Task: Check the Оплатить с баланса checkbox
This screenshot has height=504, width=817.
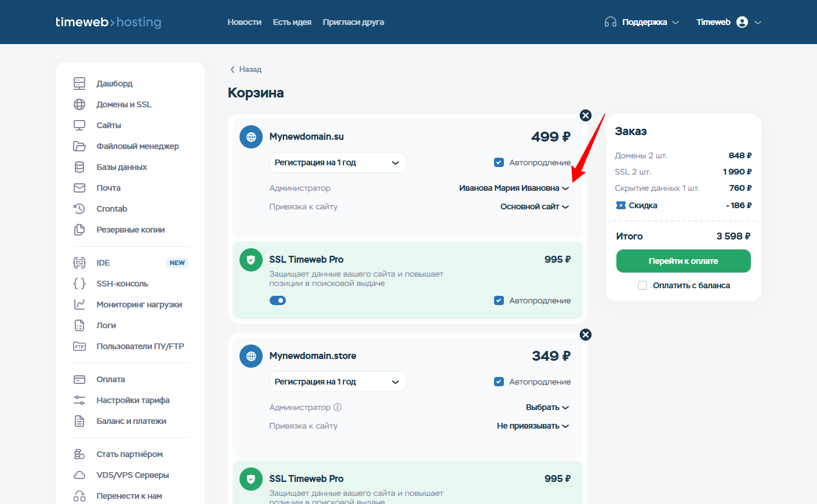Action: (x=642, y=285)
